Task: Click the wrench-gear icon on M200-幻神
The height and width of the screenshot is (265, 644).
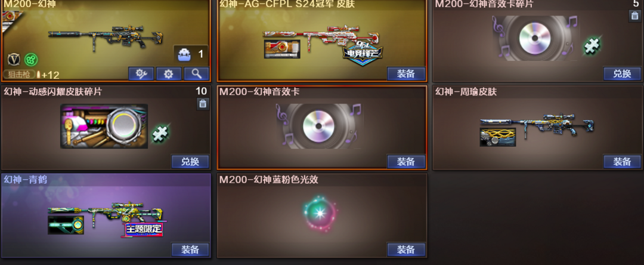Action: tap(141, 74)
